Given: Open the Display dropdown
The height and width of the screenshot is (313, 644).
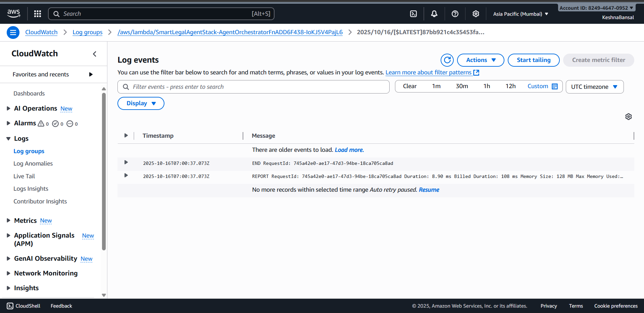Looking at the screenshot, I should point(141,103).
